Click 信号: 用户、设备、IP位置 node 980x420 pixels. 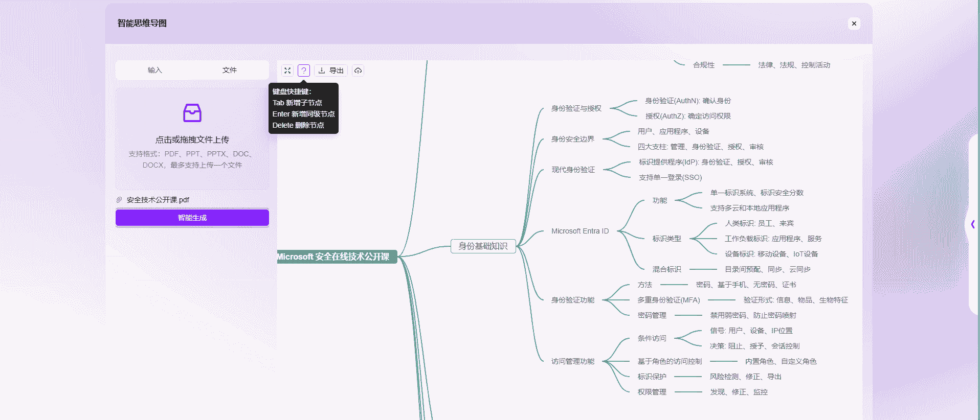[x=751, y=331]
